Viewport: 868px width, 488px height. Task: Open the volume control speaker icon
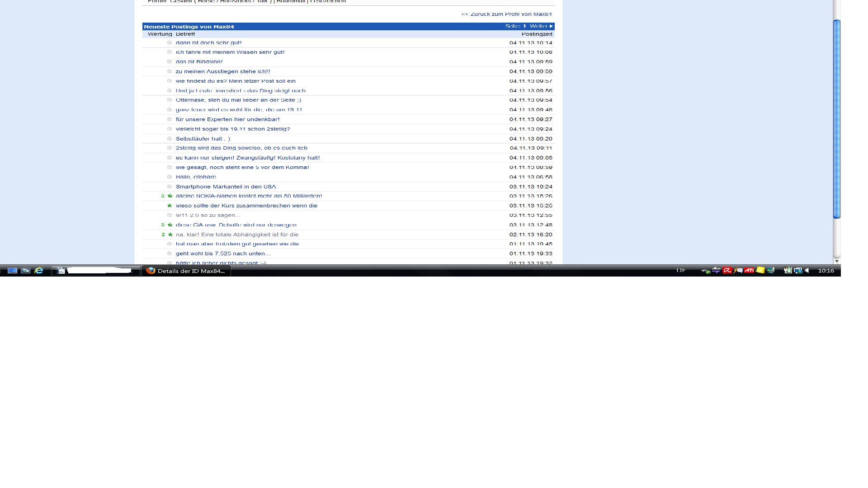(x=807, y=271)
